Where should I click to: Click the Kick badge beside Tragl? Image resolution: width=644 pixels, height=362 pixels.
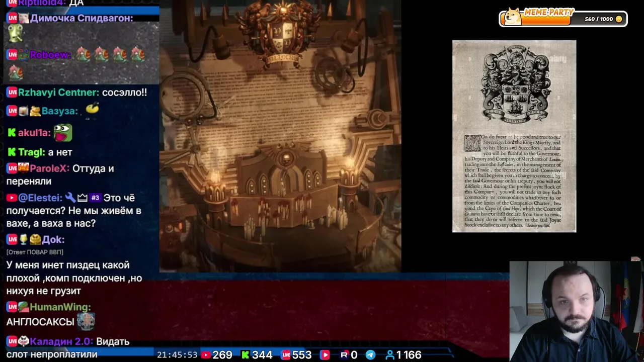(x=12, y=152)
